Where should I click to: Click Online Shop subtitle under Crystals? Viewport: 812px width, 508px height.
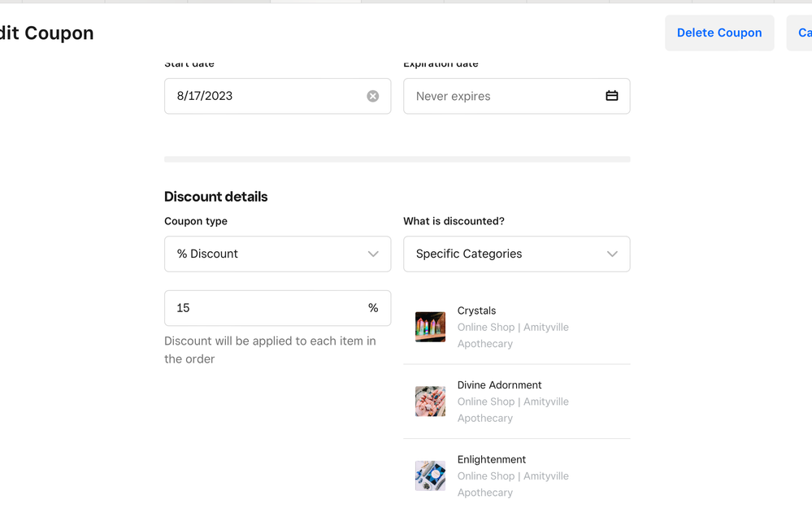click(512, 328)
